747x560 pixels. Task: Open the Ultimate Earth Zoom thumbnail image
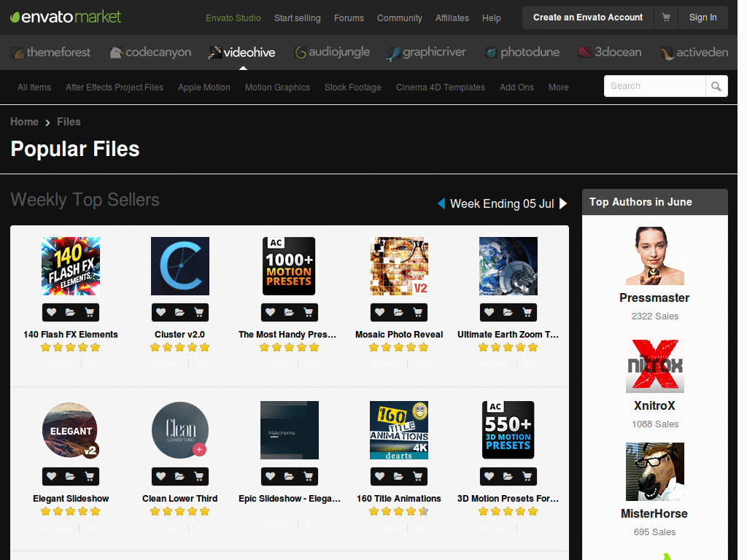tap(508, 265)
